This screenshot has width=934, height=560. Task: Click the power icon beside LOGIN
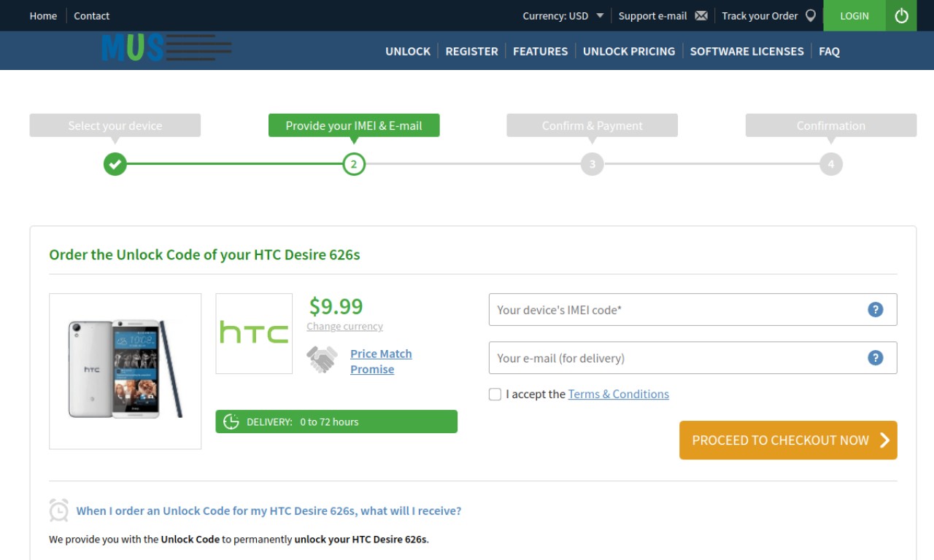tap(901, 15)
